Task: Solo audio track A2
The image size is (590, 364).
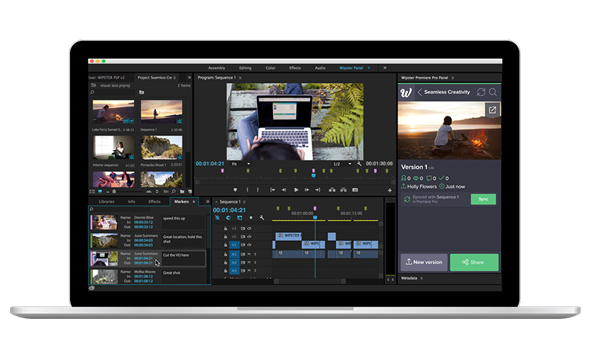Action: [x=255, y=263]
